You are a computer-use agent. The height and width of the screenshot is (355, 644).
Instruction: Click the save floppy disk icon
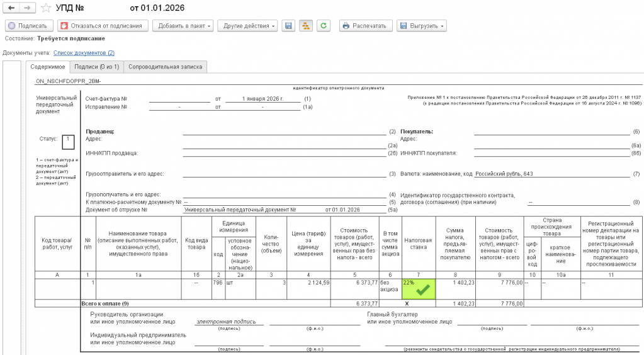[x=288, y=26]
